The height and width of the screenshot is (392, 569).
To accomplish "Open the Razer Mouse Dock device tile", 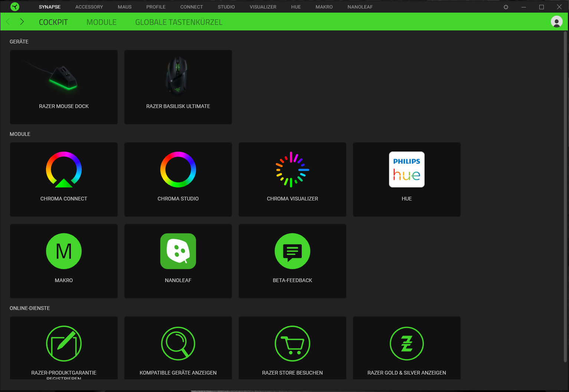I will point(64,87).
